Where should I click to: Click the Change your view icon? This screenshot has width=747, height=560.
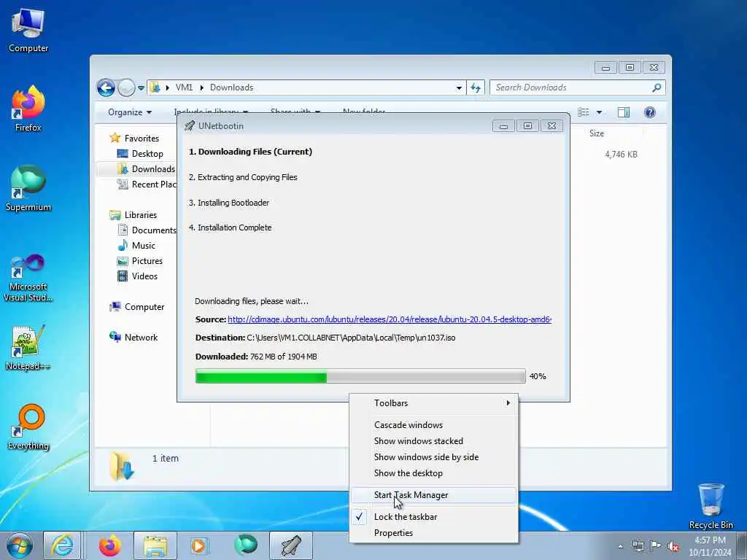pos(584,112)
